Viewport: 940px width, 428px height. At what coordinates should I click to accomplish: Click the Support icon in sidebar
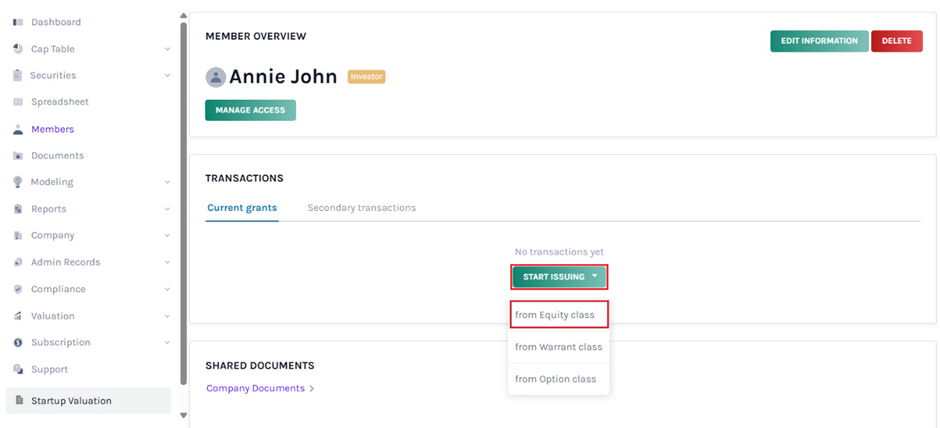point(17,369)
